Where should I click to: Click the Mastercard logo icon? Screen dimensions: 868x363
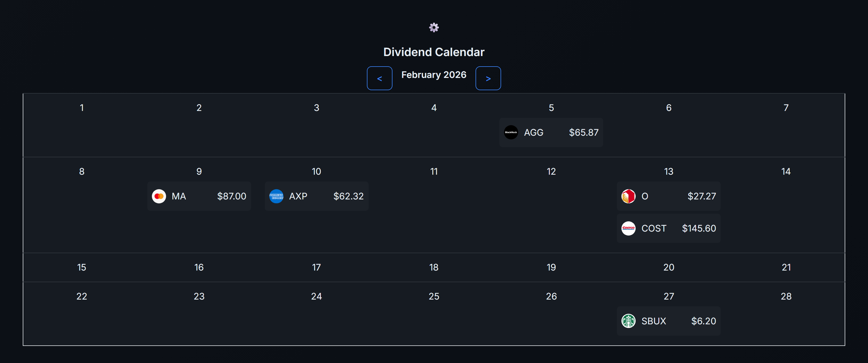(x=159, y=196)
